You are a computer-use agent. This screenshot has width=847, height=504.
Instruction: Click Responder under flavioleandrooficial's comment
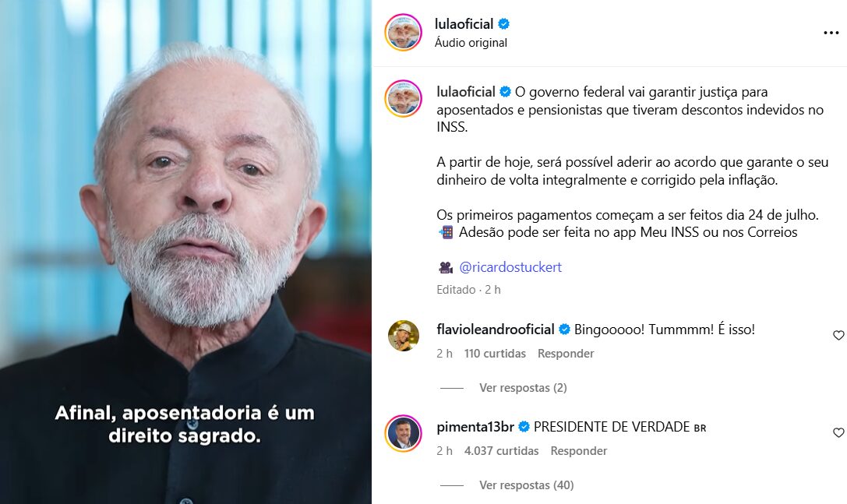[566, 354]
